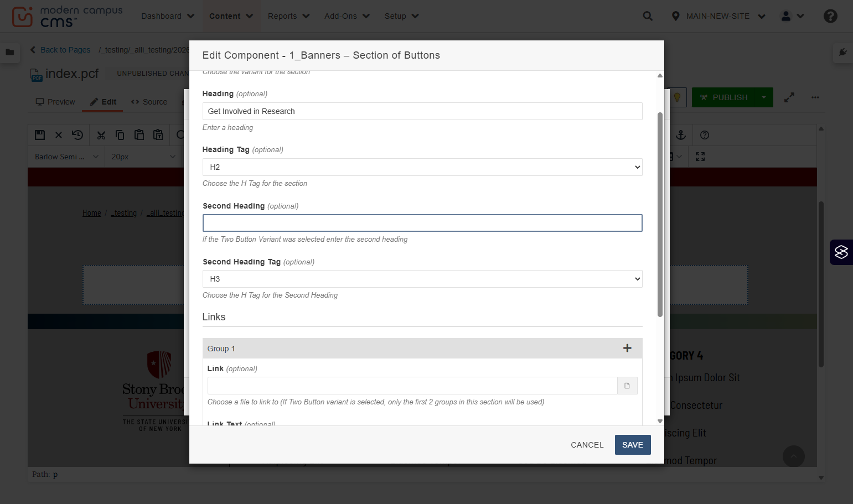
Task: Click the save disk icon in editor toolbar
Action: point(40,135)
